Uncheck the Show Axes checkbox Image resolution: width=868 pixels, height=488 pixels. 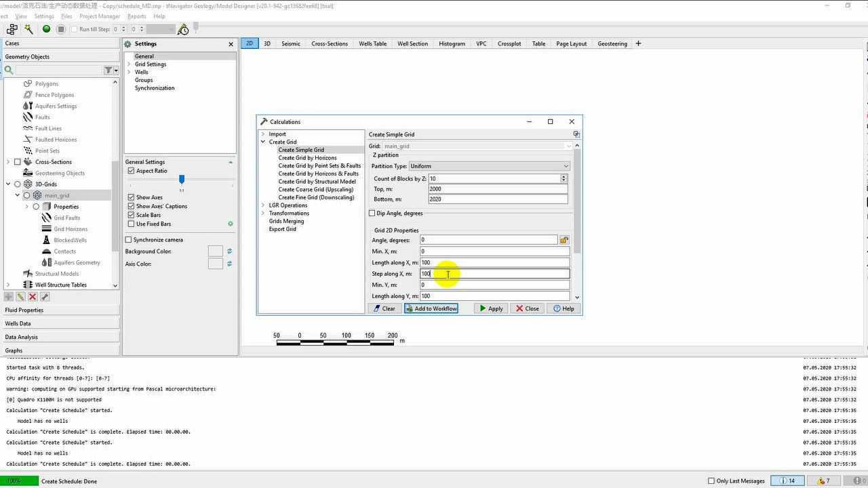pyautogui.click(x=132, y=197)
